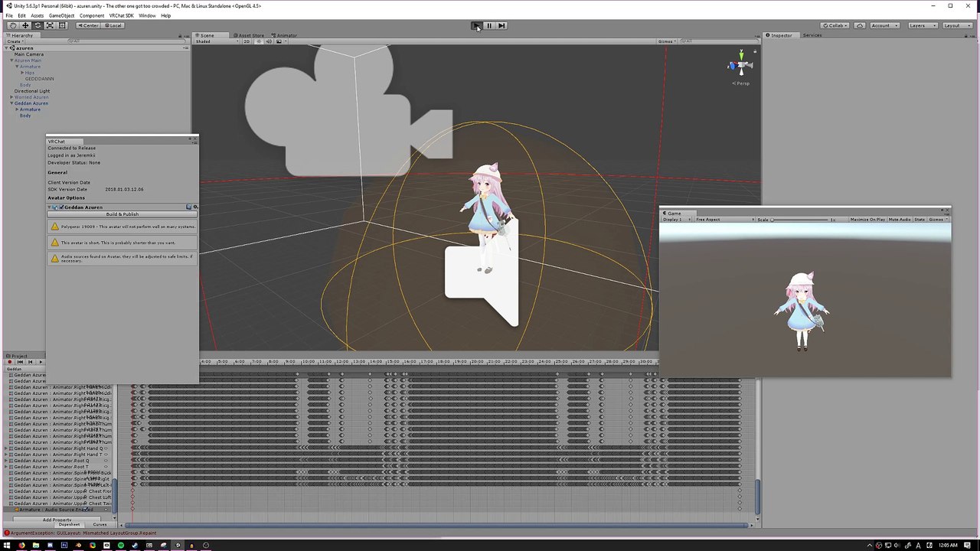Select the Scale tool
The image size is (980, 551).
(50, 25)
